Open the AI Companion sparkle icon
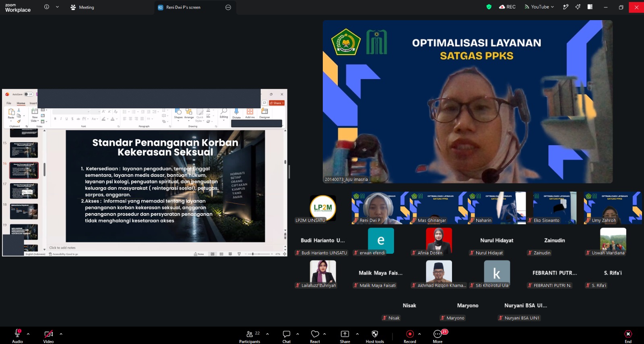644x344 pixels. pyautogui.click(x=578, y=7)
